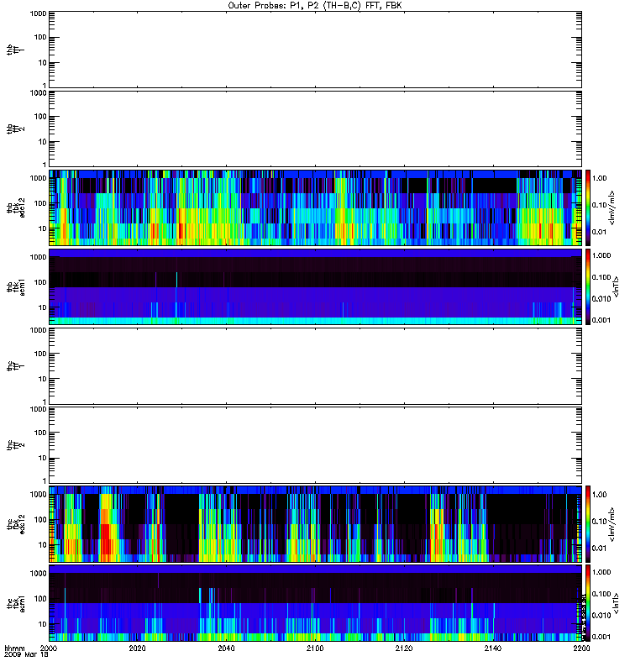The width and height of the screenshot is (630, 672).
Task: Click the empty thc fff 1 plot panel
Action: click(x=316, y=366)
